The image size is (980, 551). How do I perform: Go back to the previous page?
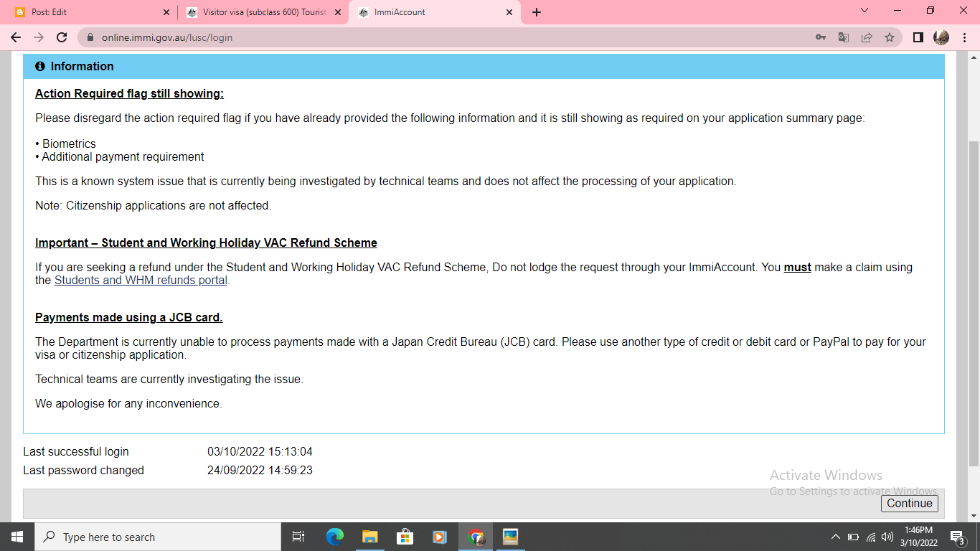click(16, 37)
